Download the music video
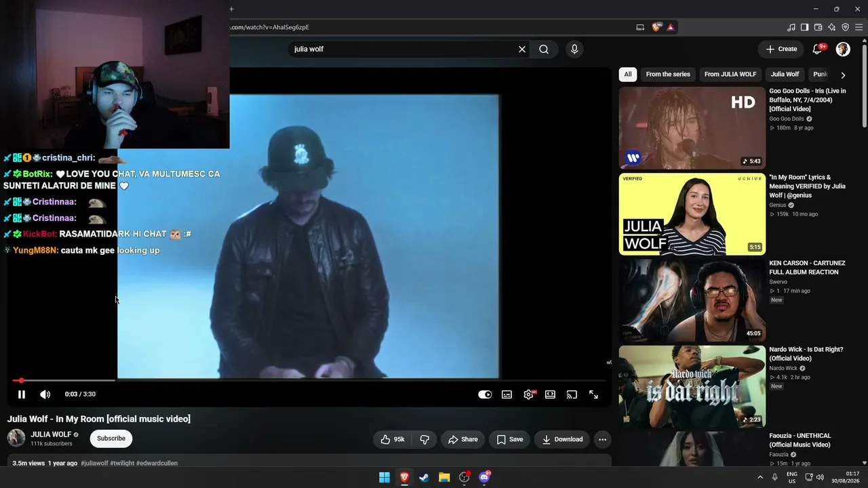The image size is (868, 488). (562, 439)
